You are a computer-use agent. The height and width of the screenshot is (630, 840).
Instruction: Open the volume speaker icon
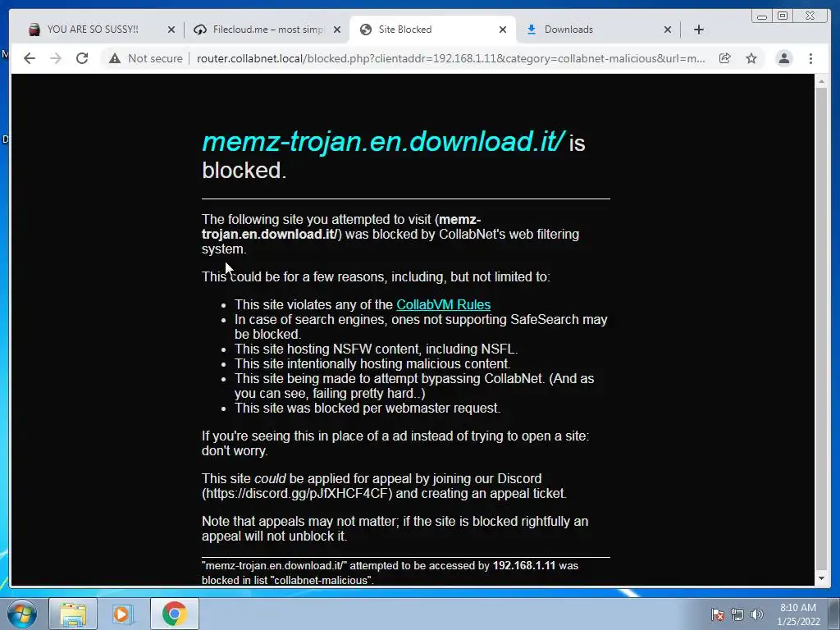click(757, 614)
